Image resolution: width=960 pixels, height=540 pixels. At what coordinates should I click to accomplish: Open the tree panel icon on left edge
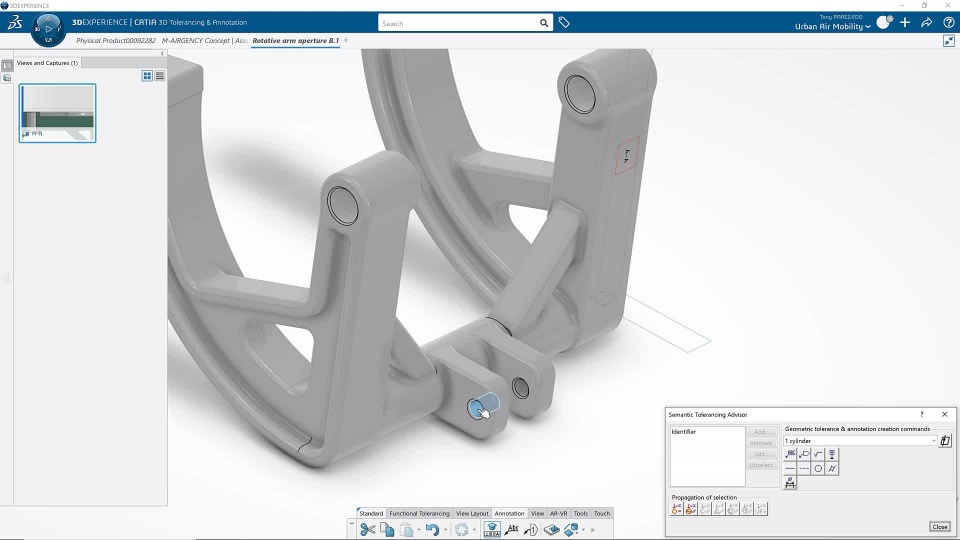[x=7, y=66]
